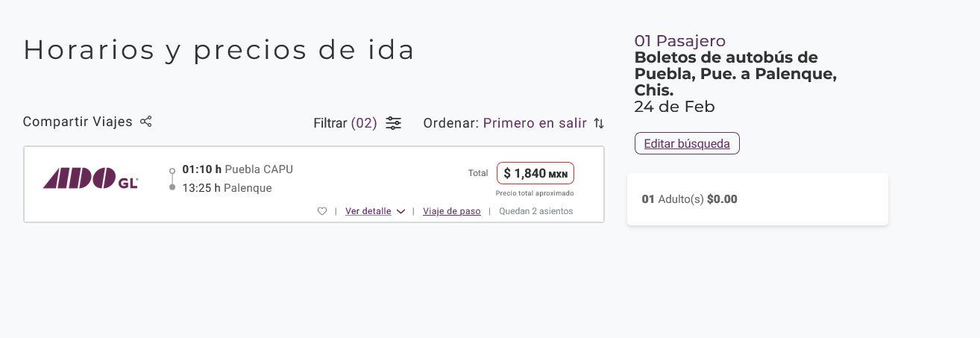
Task: Click the Quedan 2 asientos notice
Action: point(535,211)
